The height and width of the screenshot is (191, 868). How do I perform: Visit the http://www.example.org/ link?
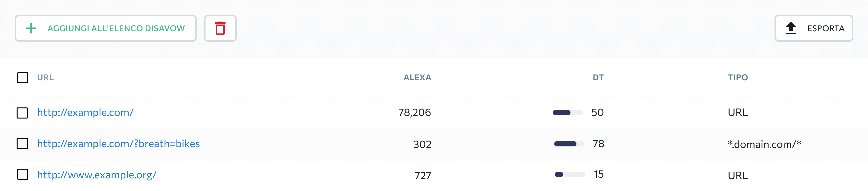tap(97, 175)
